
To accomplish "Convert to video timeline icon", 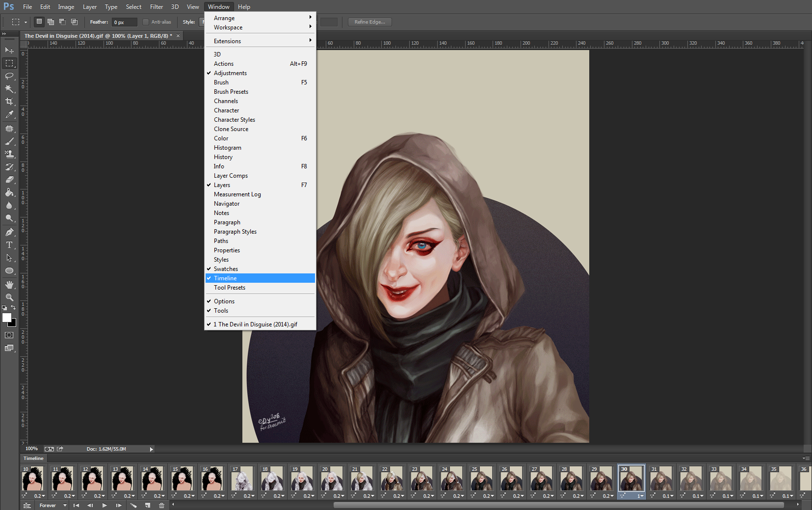I will tap(27, 505).
